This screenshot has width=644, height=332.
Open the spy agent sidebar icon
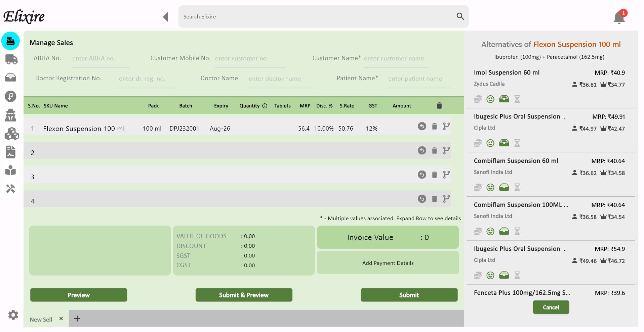pyautogui.click(x=10, y=115)
